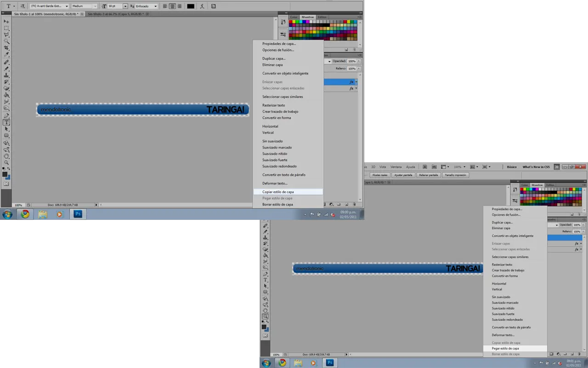Open the 100% zoom level dropdown in the lower application bar
588x368 pixels.
click(464, 167)
